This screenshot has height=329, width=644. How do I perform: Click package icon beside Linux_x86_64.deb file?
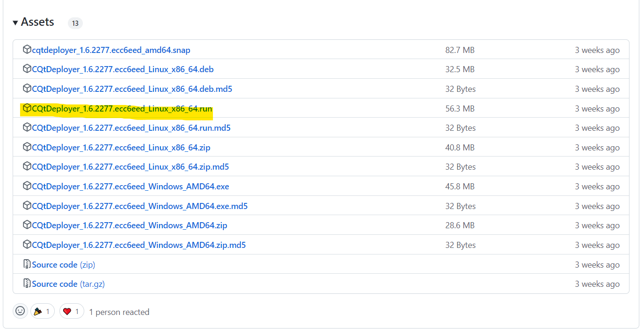(27, 69)
